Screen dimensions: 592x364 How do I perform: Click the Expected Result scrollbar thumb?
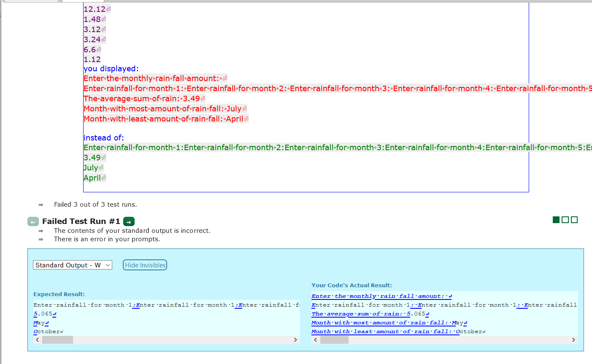(57, 340)
